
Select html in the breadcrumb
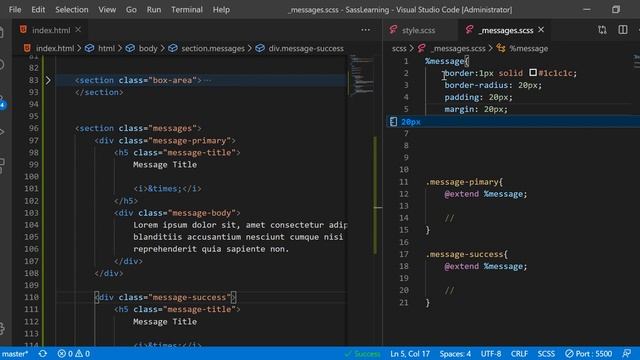(x=106, y=49)
